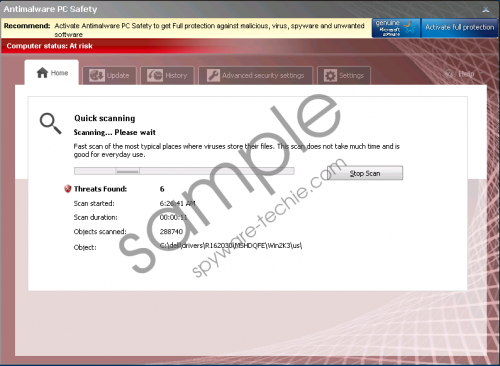Click the genuine Microsoft software badge

tap(396, 28)
